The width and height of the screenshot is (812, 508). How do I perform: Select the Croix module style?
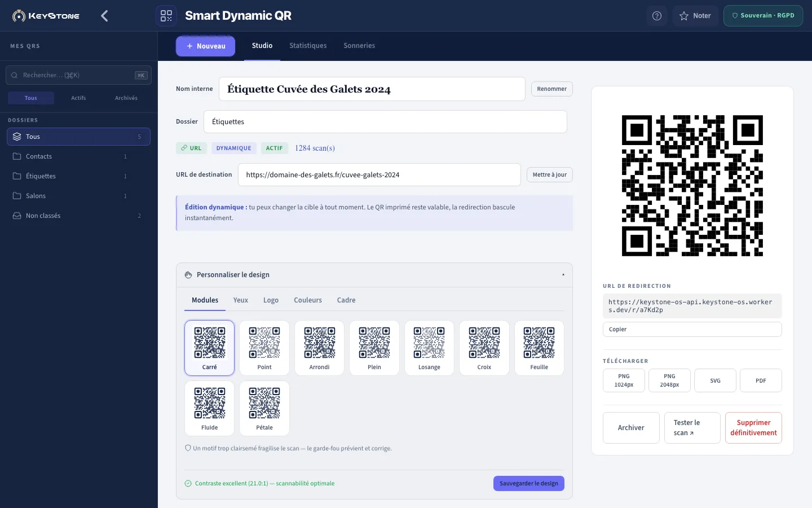click(x=484, y=348)
